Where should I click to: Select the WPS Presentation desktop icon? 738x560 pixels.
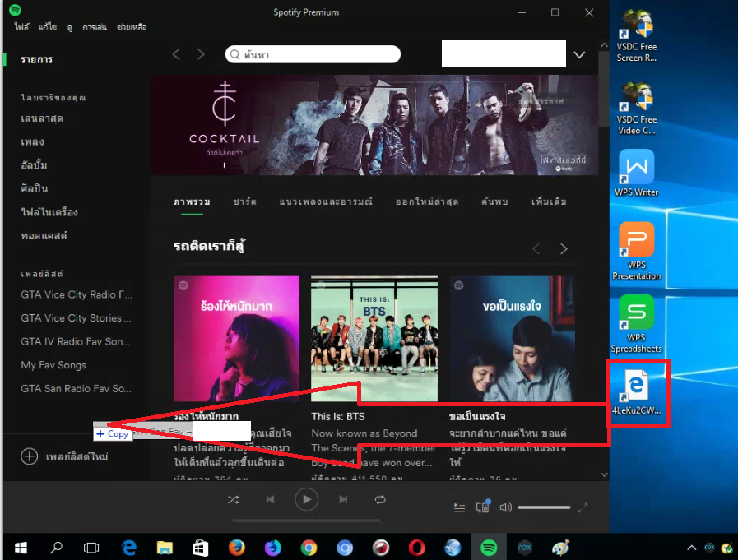click(636, 252)
